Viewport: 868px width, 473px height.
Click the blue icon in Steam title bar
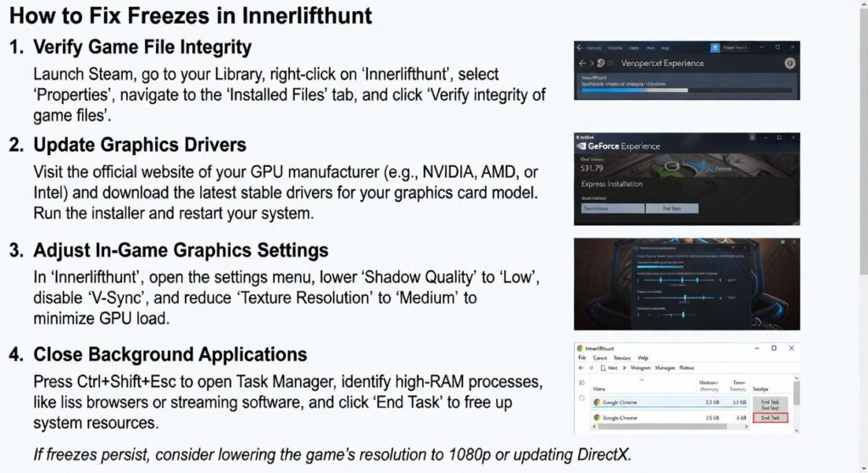(x=715, y=48)
